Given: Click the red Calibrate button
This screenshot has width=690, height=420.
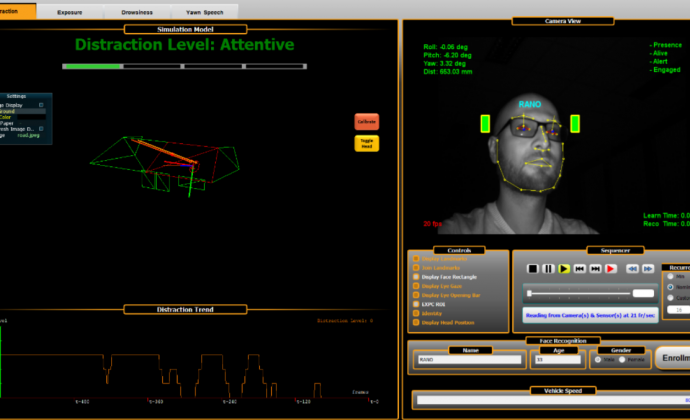Looking at the screenshot, I should [x=367, y=122].
